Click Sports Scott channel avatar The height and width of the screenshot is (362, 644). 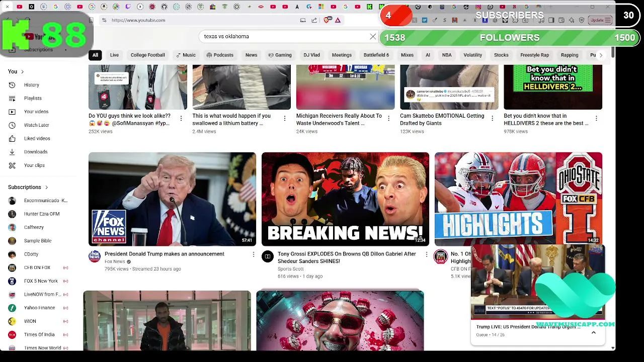[x=268, y=257]
